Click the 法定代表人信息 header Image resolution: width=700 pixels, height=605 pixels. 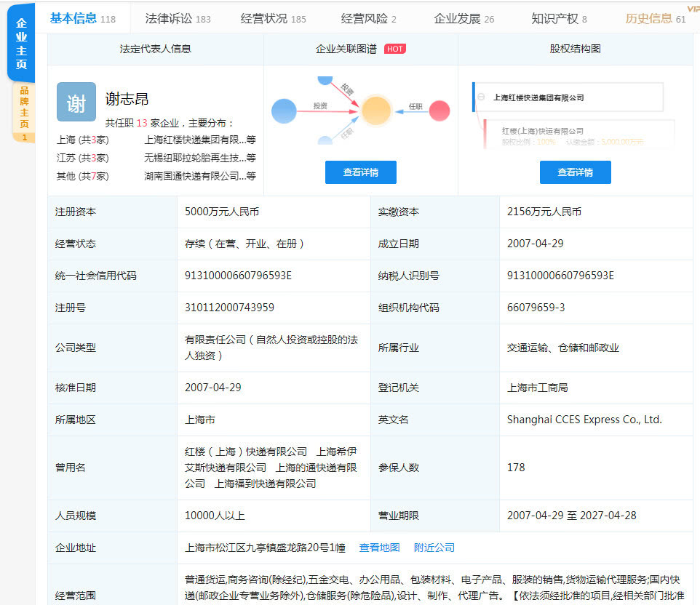coord(156,49)
